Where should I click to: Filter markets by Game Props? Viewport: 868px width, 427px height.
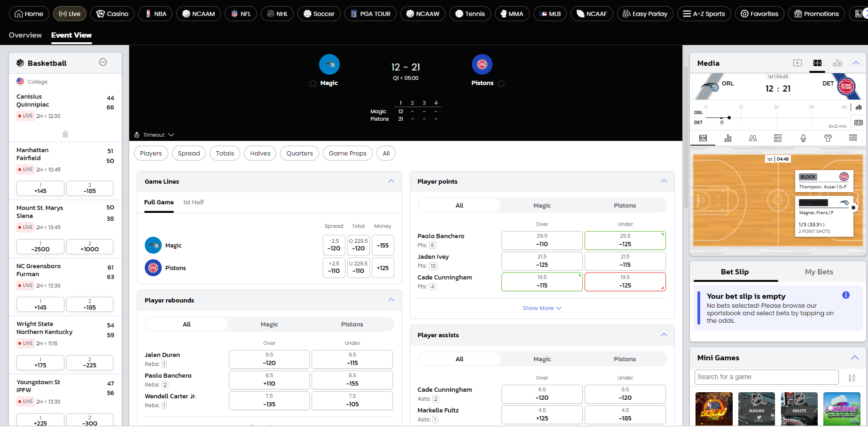tap(348, 153)
